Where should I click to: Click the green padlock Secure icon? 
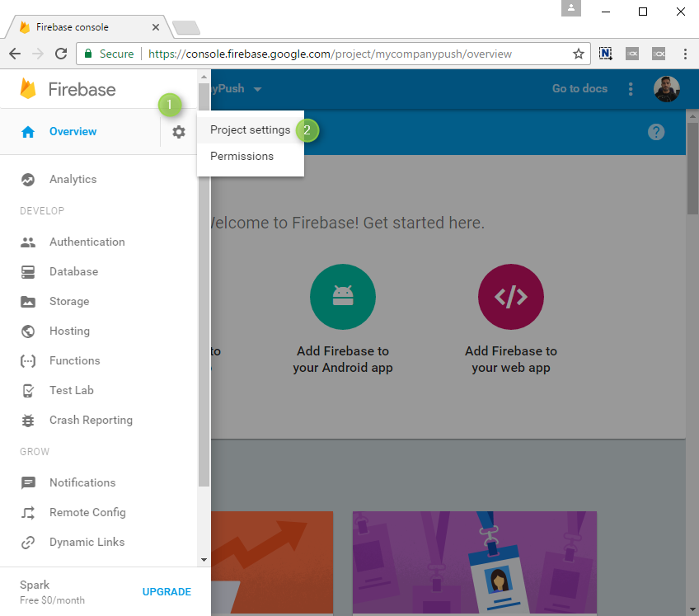tap(88, 54)
